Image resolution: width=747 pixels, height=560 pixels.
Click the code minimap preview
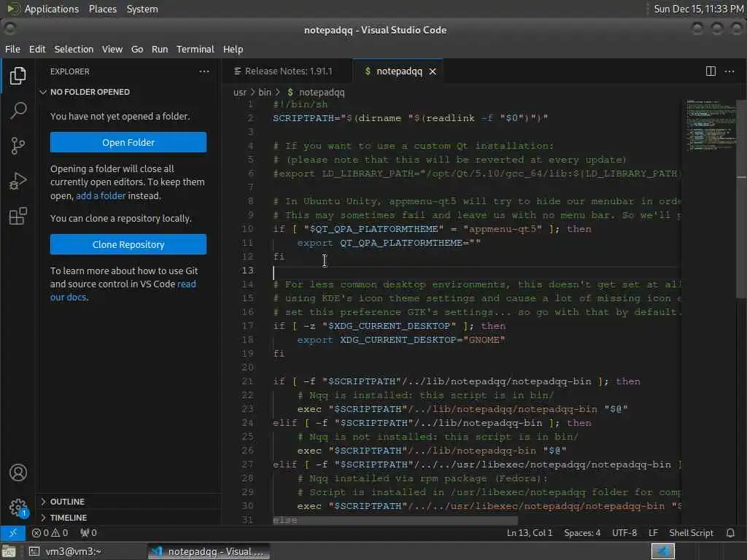(711, 125)
